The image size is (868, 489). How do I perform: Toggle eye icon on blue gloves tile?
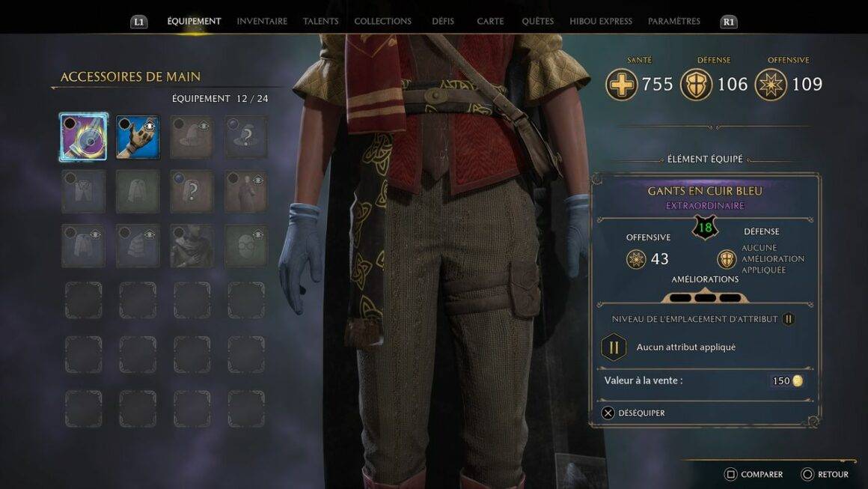(150, 127)
